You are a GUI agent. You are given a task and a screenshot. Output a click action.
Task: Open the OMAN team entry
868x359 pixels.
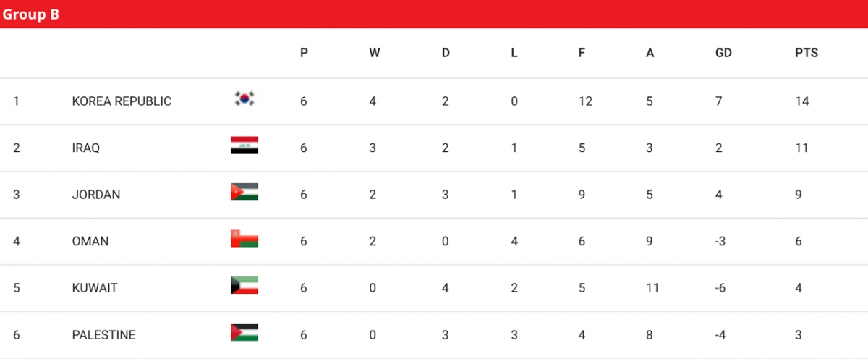(90, 241)
